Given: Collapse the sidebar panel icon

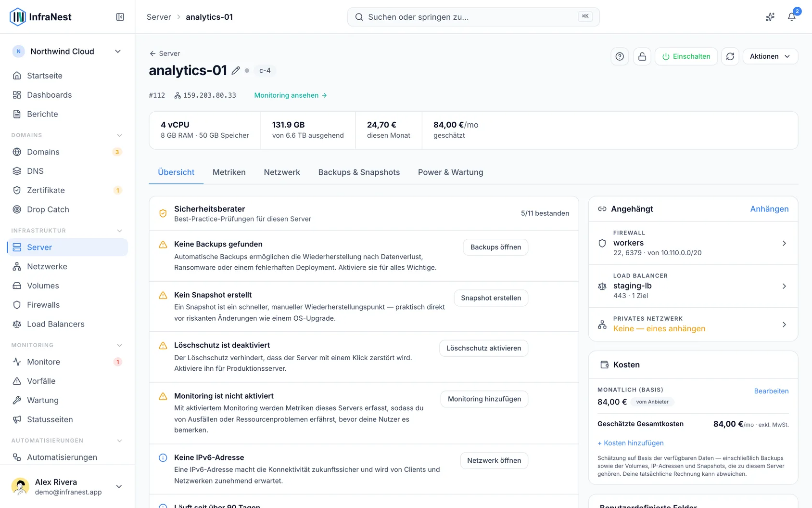Looking at the screenshot, I should pyautogui.click(x=120, y=17).
